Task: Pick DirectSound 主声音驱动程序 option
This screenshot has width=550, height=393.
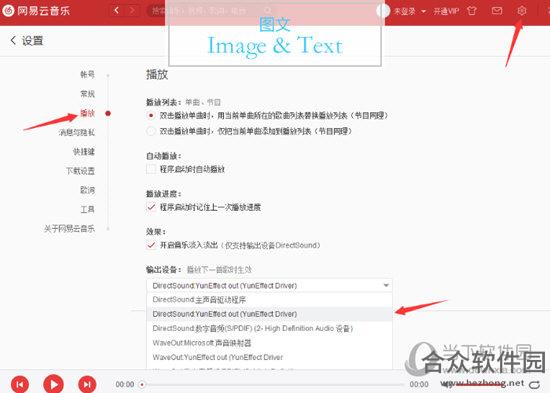Action: coord(269,300)
